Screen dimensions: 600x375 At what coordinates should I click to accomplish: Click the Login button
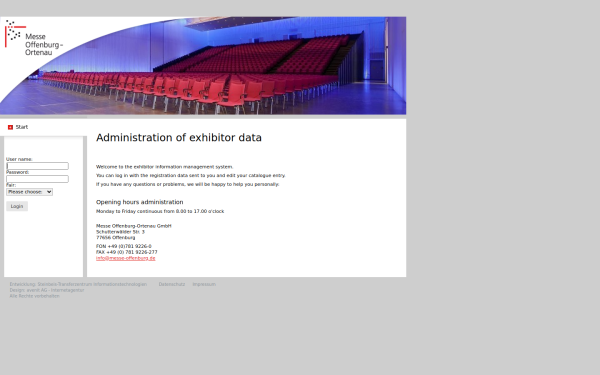click(x=17, y=206)
